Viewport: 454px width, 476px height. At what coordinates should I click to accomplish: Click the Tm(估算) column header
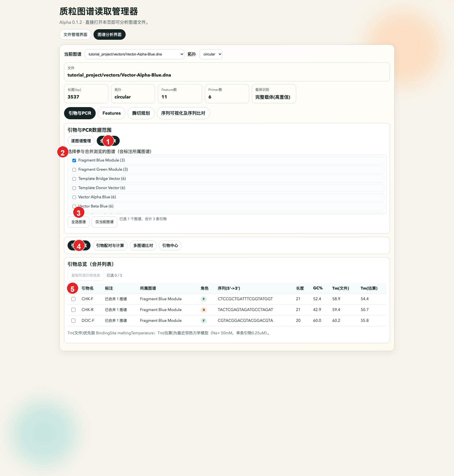click(x=369, y=289)
